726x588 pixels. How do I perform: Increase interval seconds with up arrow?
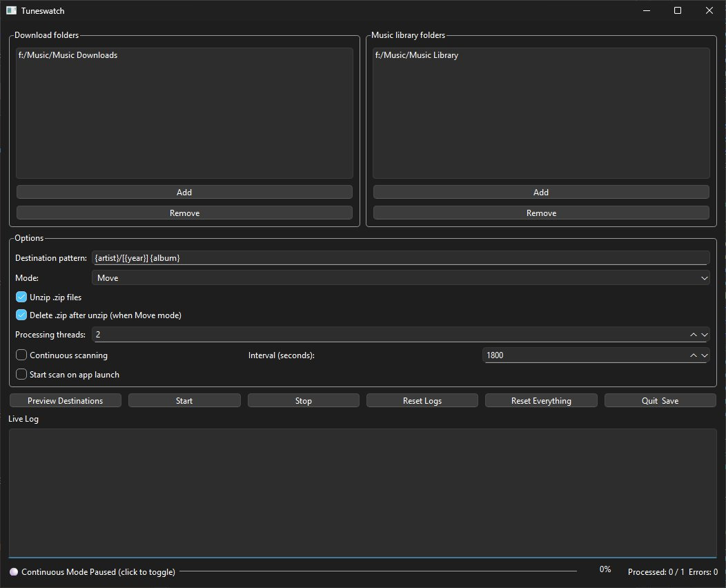point(694,355)
